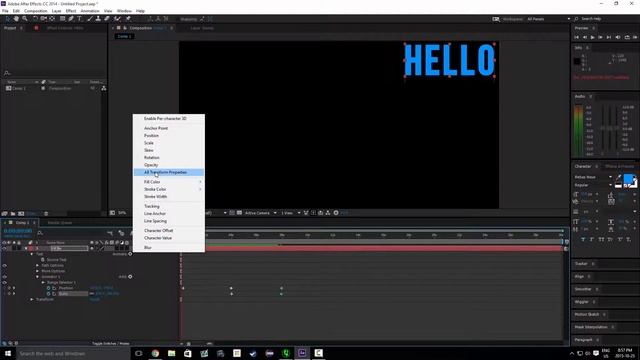The width and height of the screenshot is (640, 360).
Task: Select the Roto Brush tool
Action: [x=118, y=19]
